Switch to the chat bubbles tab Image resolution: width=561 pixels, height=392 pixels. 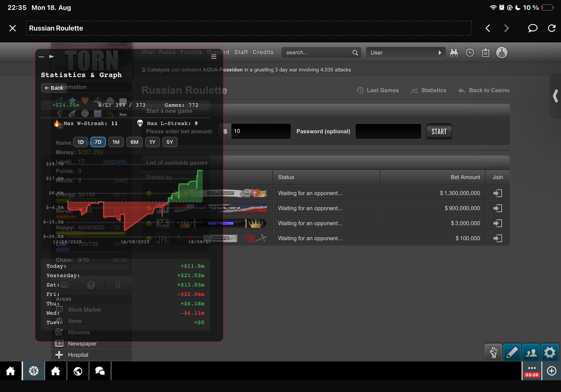point(100,371)
